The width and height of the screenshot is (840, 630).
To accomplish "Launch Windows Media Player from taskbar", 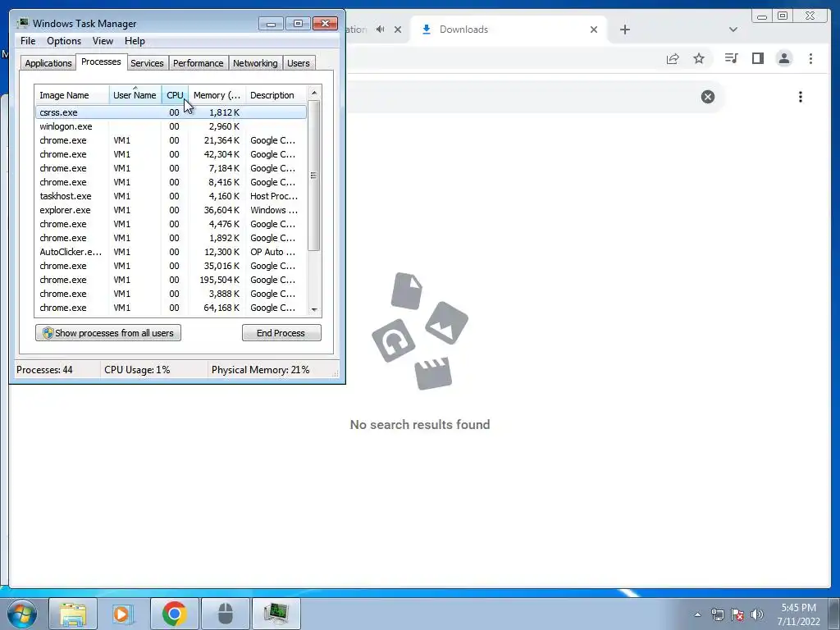I will click(x=123, y=614).
